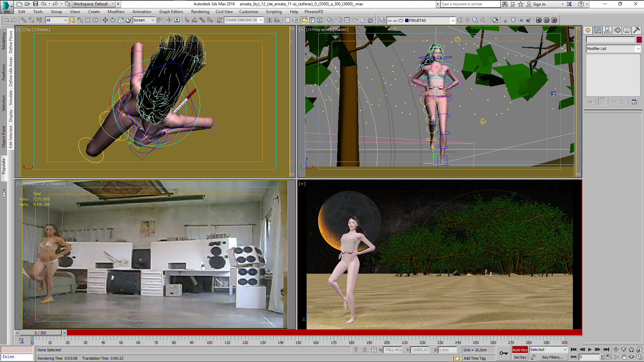This screenshot has width=644, height=362.
Task: Open the PIRUETAS layer dropdown
Action: pos(452,20)
